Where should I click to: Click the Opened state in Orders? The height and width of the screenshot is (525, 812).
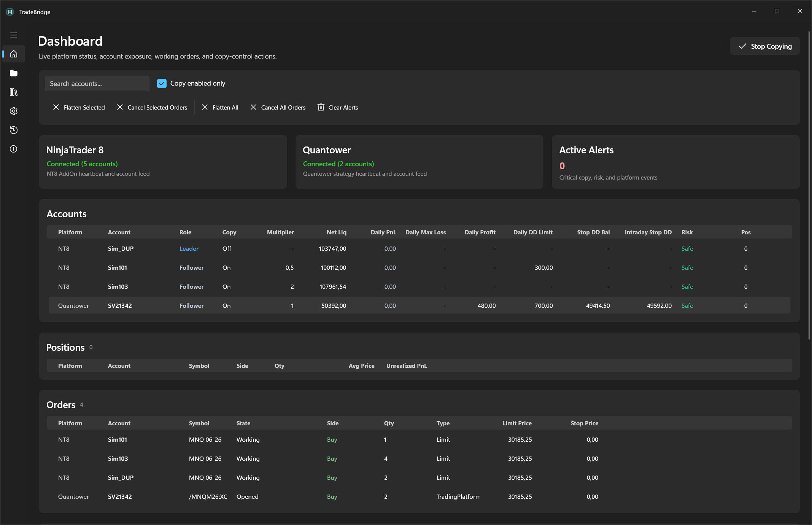[247, 496]
